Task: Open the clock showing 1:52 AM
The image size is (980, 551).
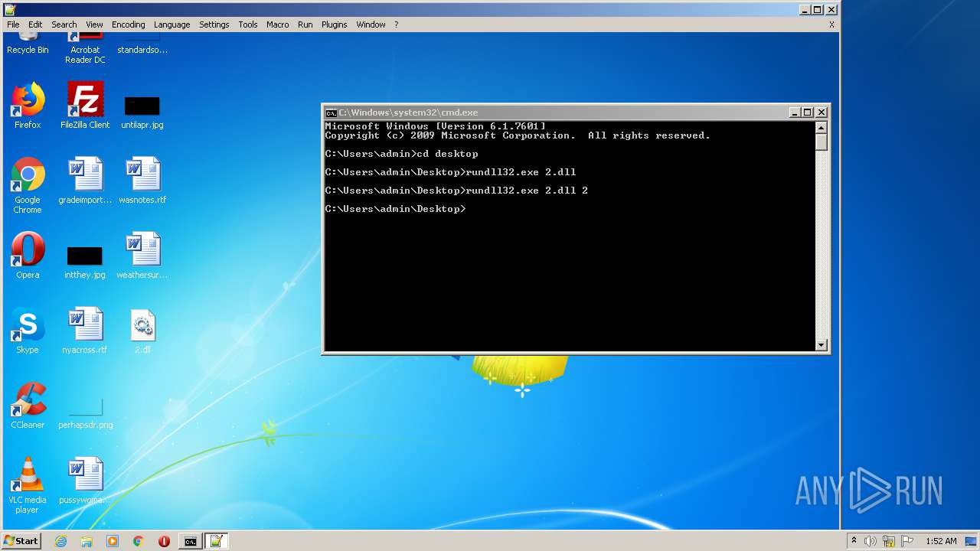Action: point(941,541)
